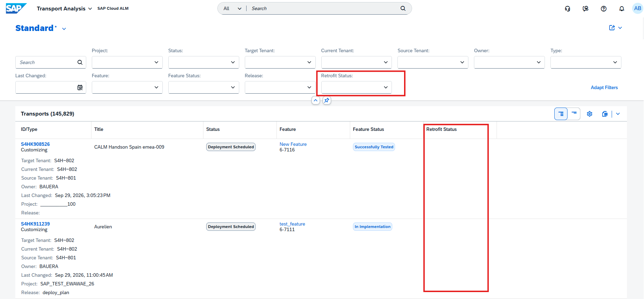Click the SAP logo
The image size is (644, 299).
(x=16, y=8)
